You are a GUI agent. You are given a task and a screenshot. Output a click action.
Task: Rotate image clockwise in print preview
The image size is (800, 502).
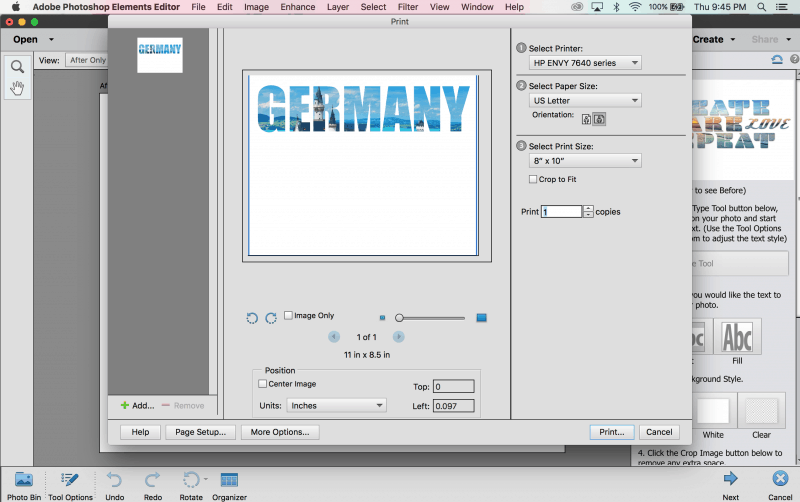(x=271, y=318)
